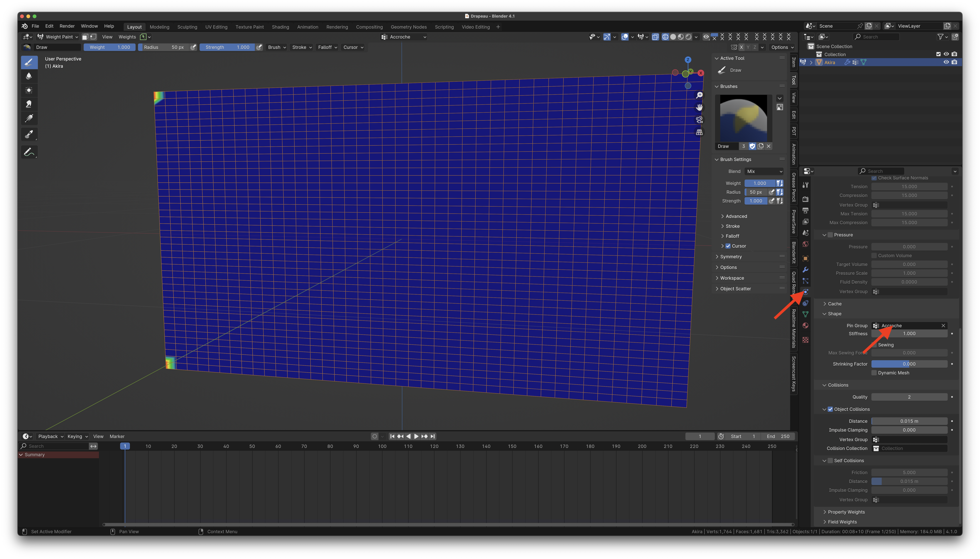
Task: Click the pan view hand icon
Action: click(700, 107)
